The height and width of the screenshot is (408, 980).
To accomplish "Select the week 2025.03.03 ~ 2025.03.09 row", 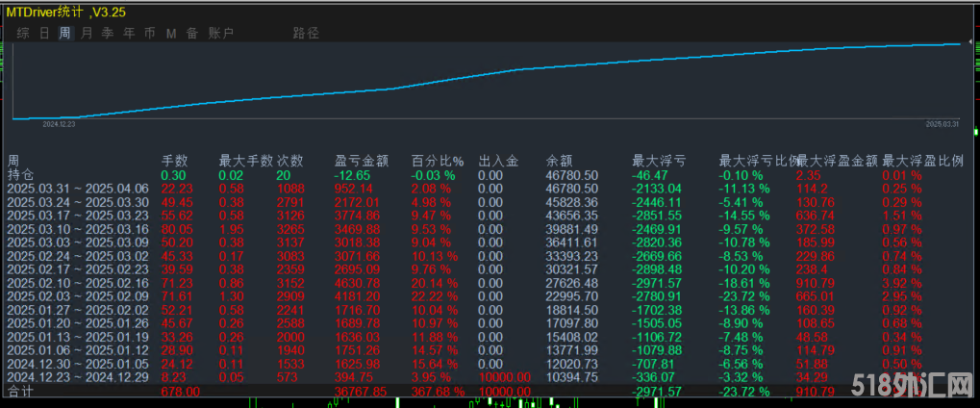I will point(490,242).
